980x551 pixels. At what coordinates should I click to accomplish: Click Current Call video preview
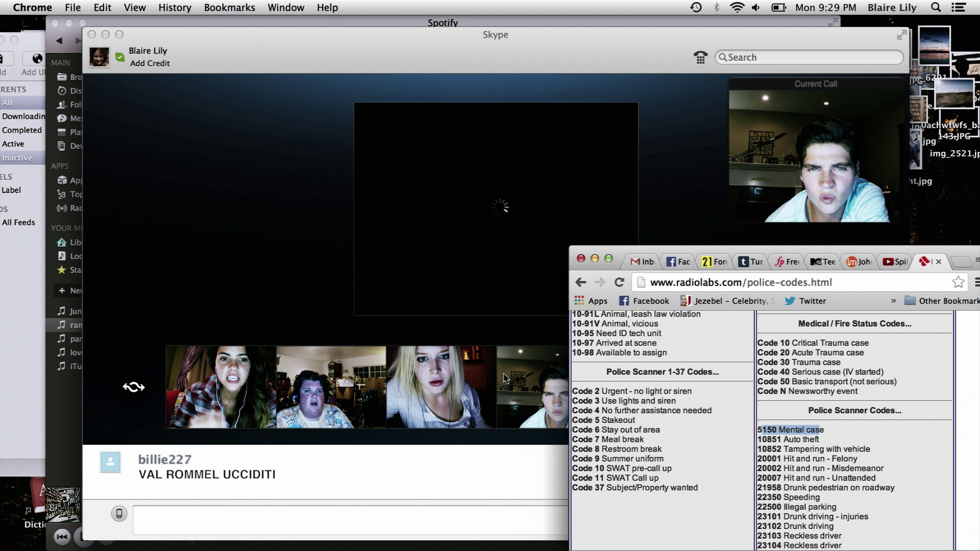click(816, 156)
